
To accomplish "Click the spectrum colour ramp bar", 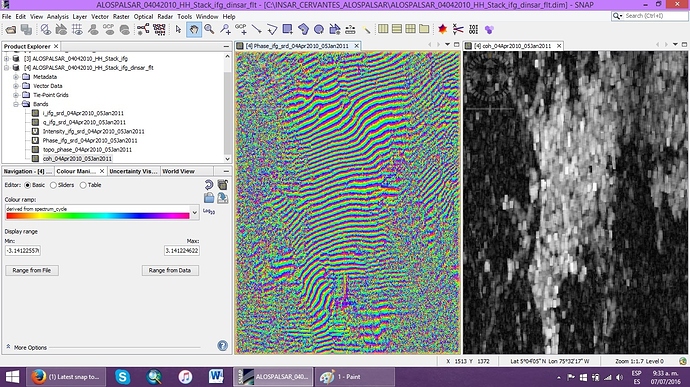I will 98,216.
